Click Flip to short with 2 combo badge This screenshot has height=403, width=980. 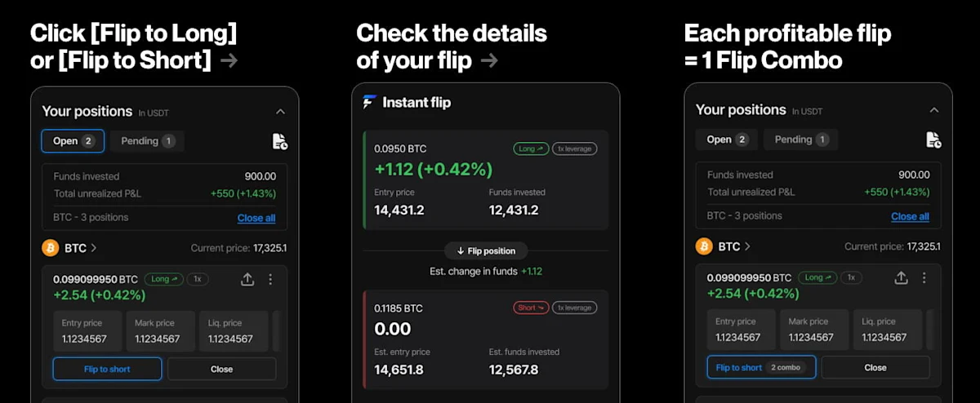pos(761,367)
